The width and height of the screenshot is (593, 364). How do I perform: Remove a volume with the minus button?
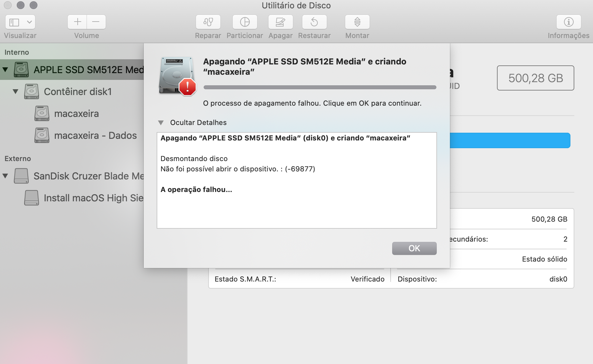tap(96, 22)
